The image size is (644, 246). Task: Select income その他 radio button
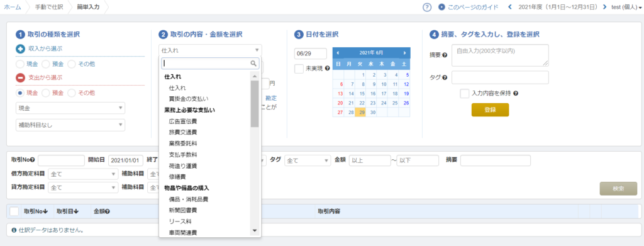pyautogui.click(x=72, y=64)
